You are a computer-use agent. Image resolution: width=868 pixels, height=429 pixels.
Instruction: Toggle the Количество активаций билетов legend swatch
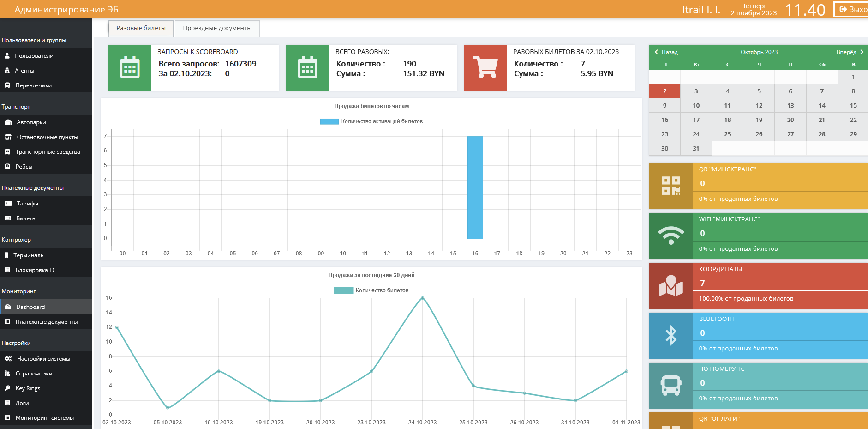329,121
